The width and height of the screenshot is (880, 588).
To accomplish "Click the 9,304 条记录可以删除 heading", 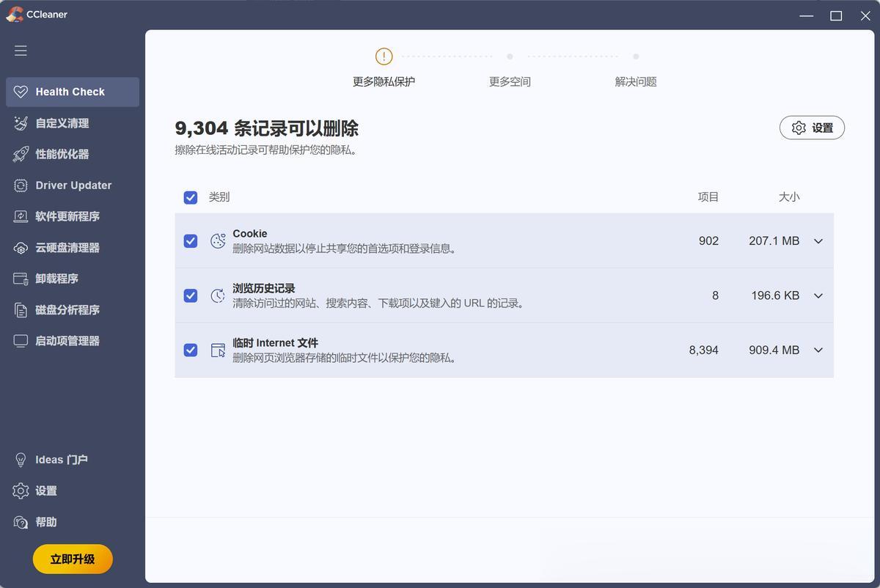I will tap(267, 128).
